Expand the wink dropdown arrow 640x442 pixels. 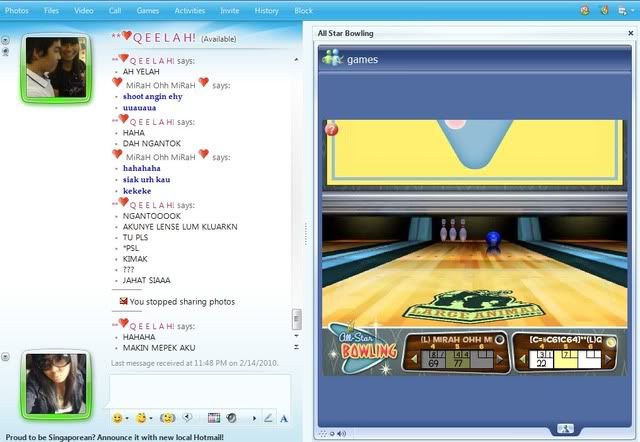[x=151, y=418]
